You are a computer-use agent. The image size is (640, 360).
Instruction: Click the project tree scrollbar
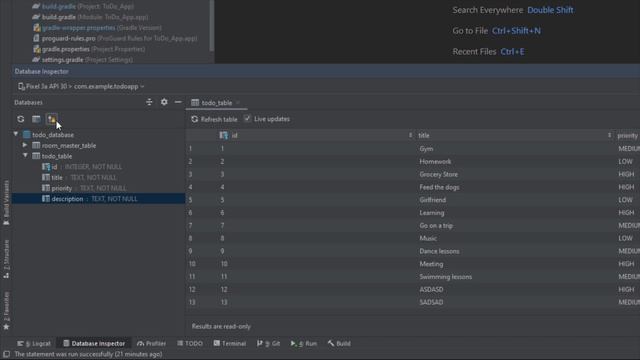point(211,25)
